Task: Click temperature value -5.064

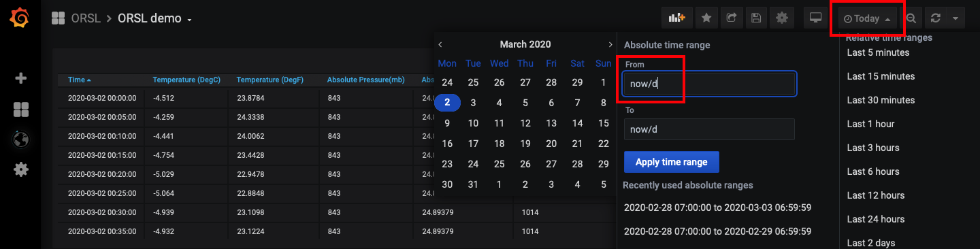Action: [163, 193]
